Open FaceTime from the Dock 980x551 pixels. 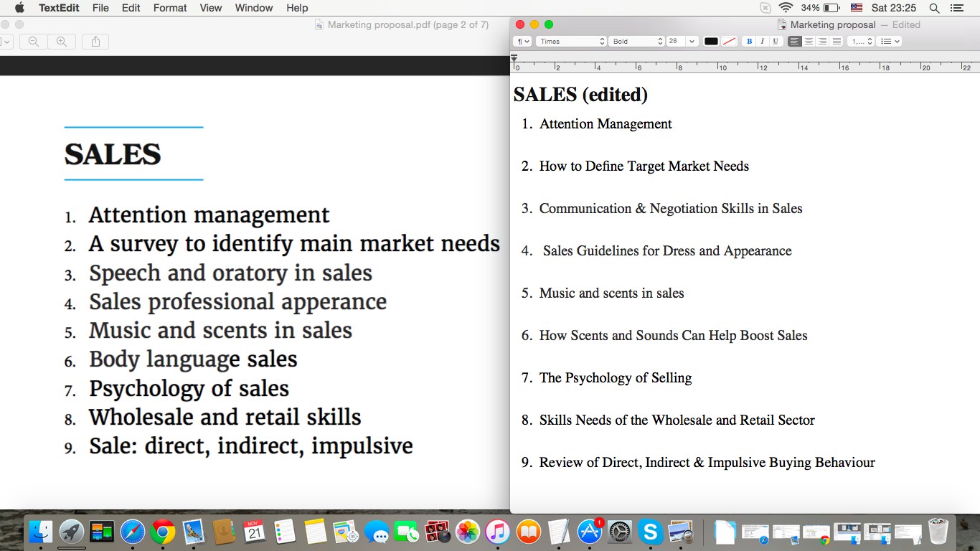[x=407, y=532]
